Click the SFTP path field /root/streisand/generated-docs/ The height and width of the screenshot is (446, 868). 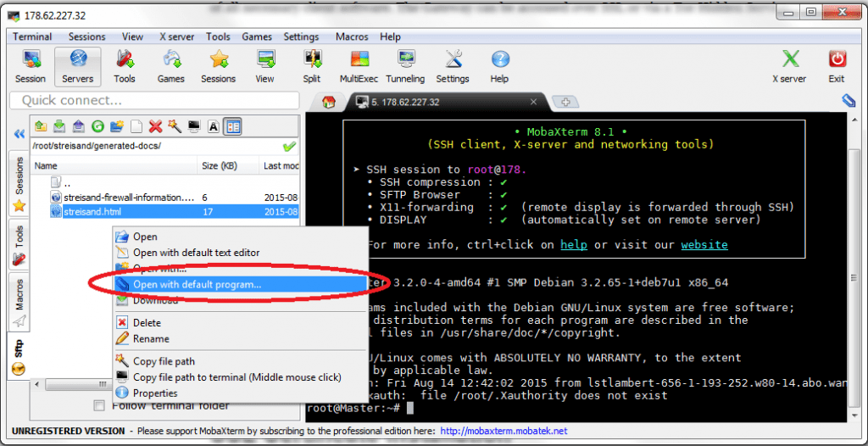[x=155, y=147]
